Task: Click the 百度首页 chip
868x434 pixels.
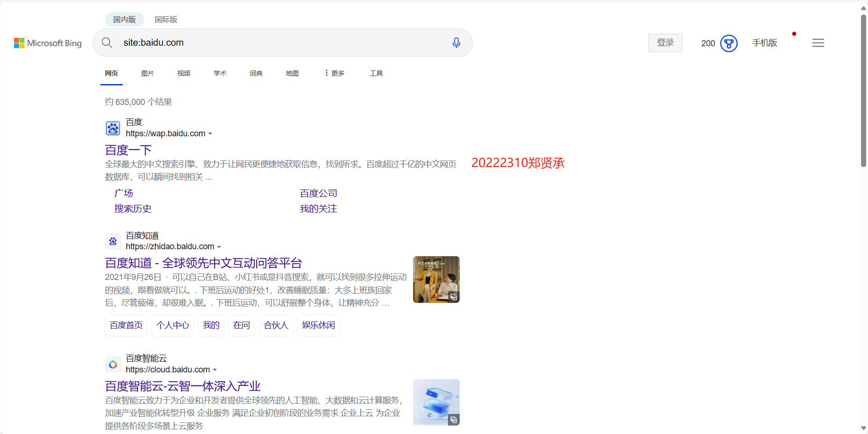Action: [x=126, y=325]
